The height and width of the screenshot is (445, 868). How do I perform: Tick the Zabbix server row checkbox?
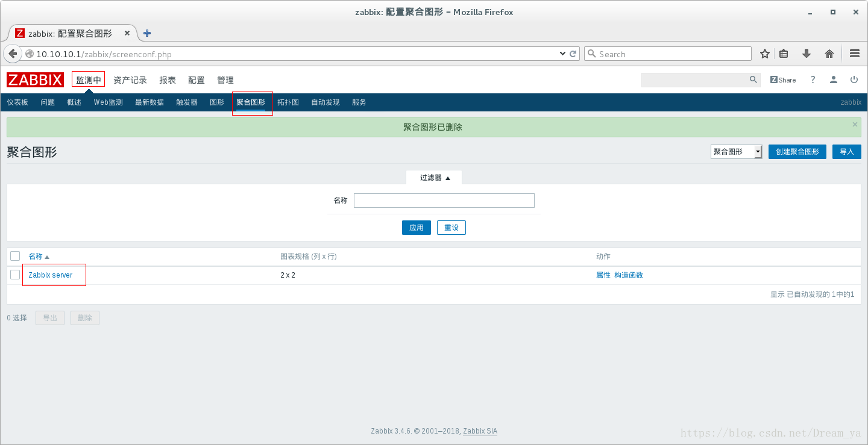point(15,275)
